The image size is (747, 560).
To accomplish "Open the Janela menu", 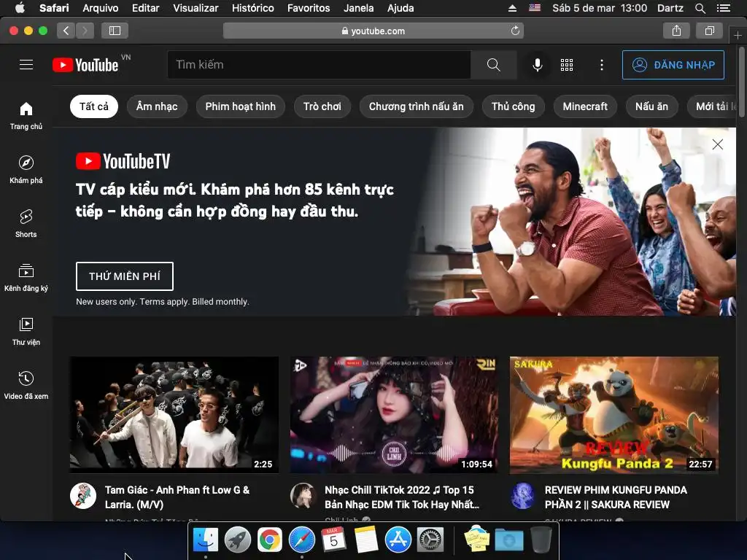I will coord(359,8).
